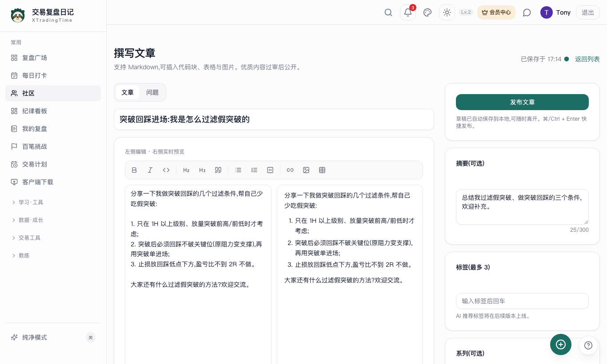Open 客户端下载 sidebar item
This screenshot has width=607, height=364.
pos(53,182)
